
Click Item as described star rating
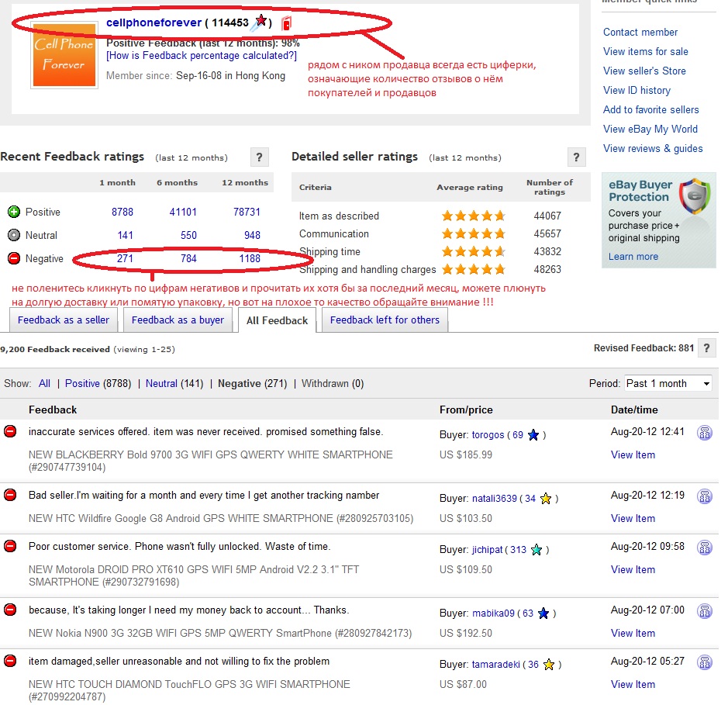coord(473,216)
